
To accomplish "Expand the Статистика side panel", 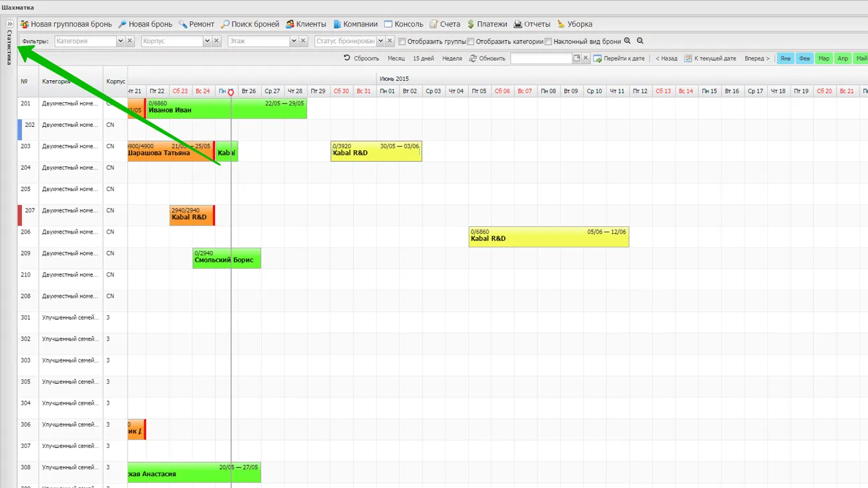I will click(10, 24).
